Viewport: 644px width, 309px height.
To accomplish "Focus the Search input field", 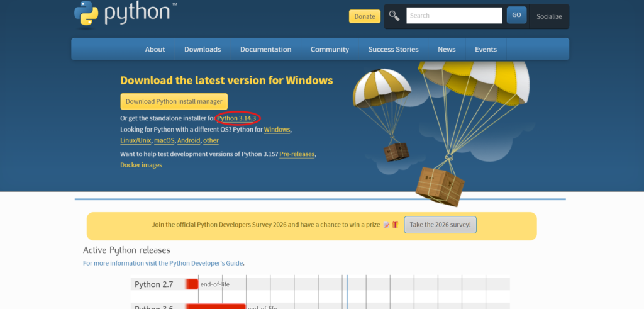I will (x=453, y=16).
